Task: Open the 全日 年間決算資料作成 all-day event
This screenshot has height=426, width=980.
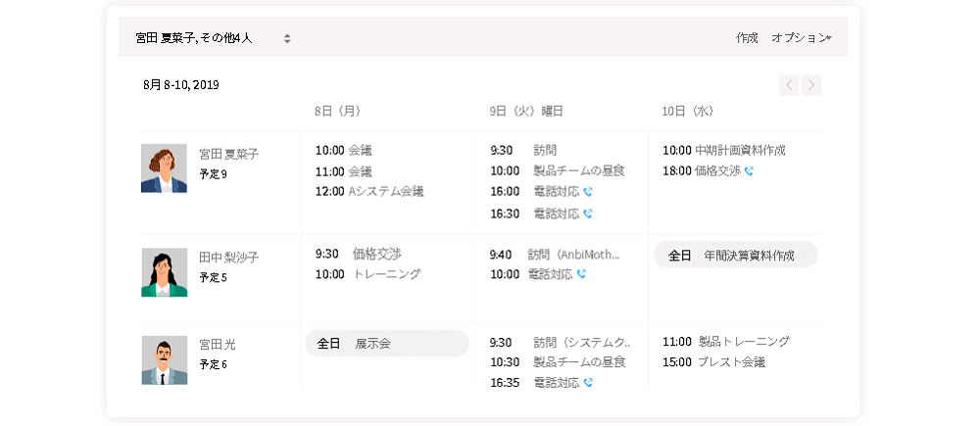Action: (736, 255)
